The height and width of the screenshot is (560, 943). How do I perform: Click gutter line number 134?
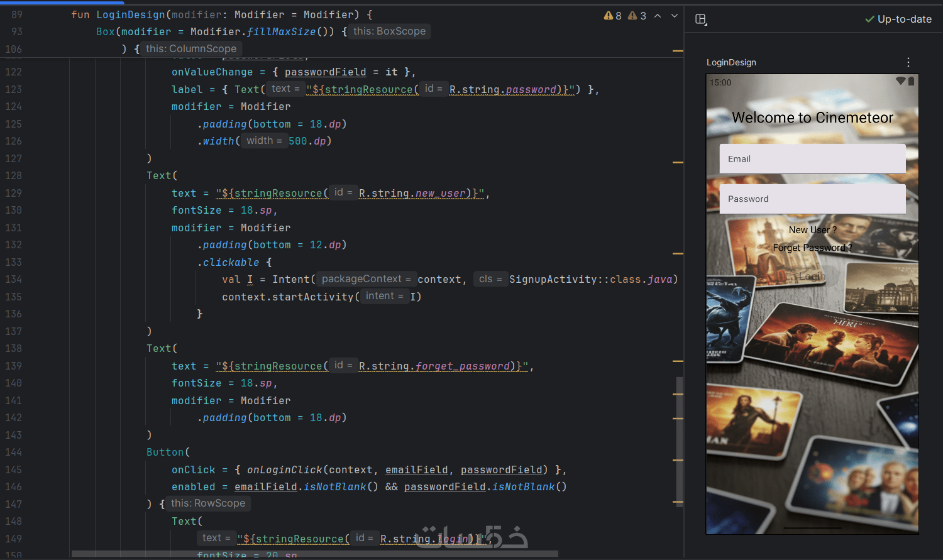(13, 279)
